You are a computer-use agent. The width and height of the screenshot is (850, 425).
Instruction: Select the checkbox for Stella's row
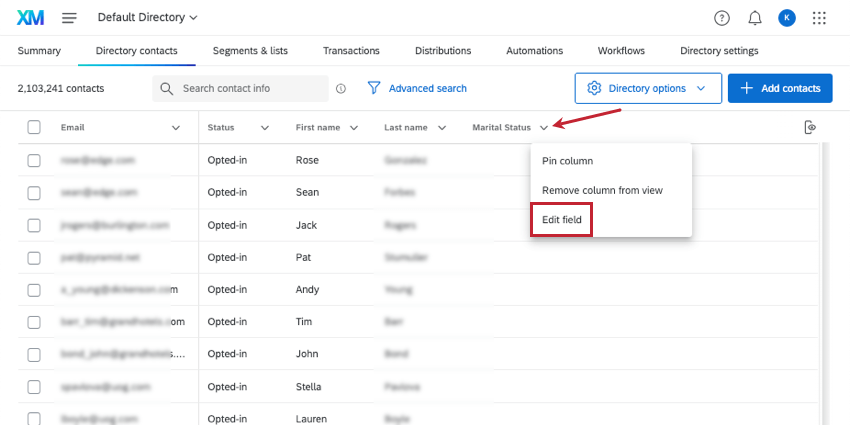point(34,387)
